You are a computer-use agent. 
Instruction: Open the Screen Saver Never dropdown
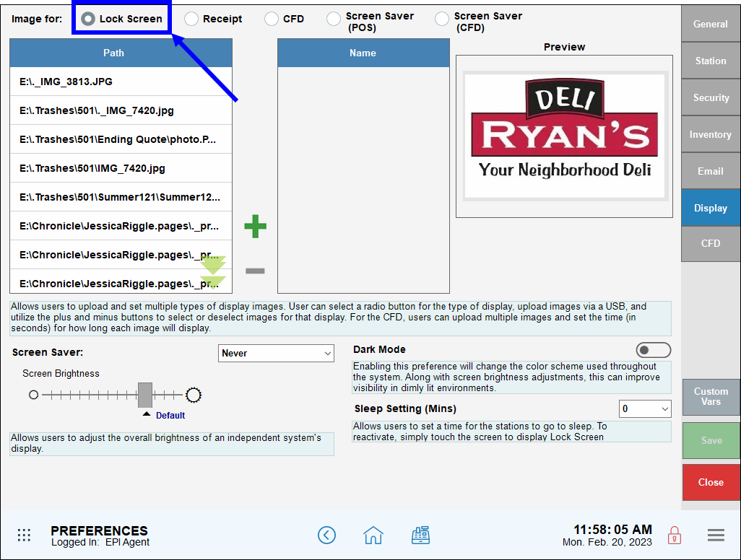pos(276,353)
